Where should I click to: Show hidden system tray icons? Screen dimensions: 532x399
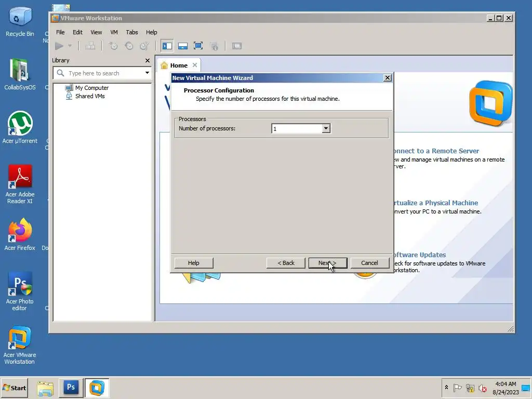pos(446,388)
